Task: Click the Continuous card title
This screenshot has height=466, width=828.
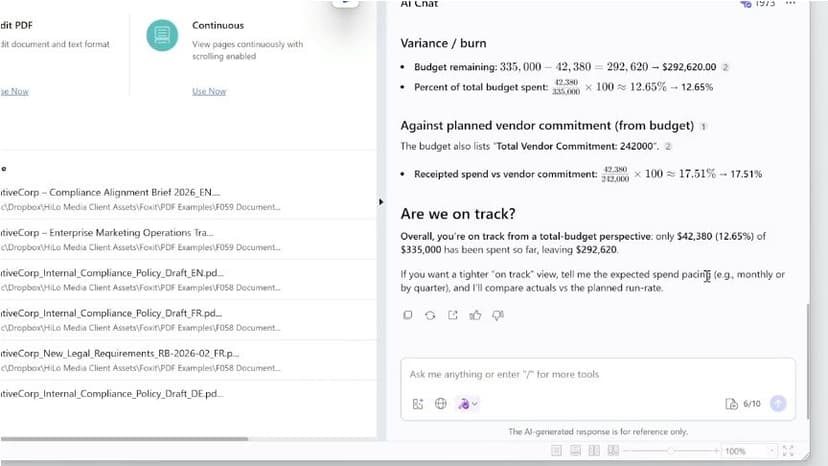Action: coord(218,25)
